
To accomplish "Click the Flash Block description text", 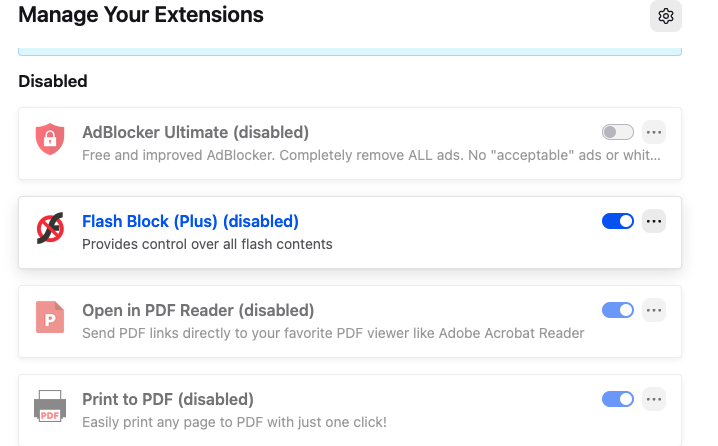I will click(x=207, y=244).
